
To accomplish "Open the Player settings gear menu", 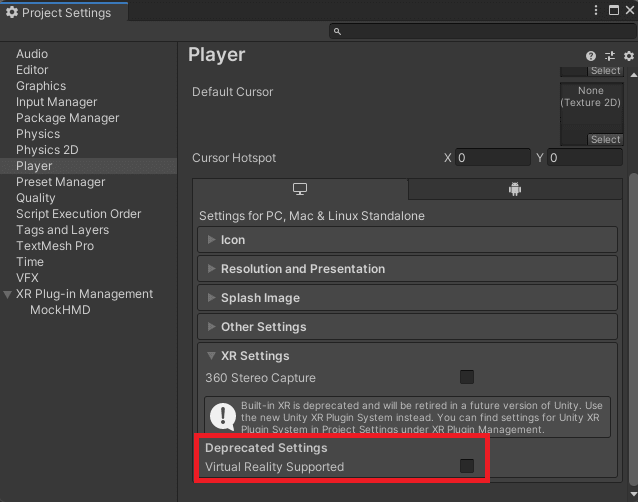I will pos(629,56).
